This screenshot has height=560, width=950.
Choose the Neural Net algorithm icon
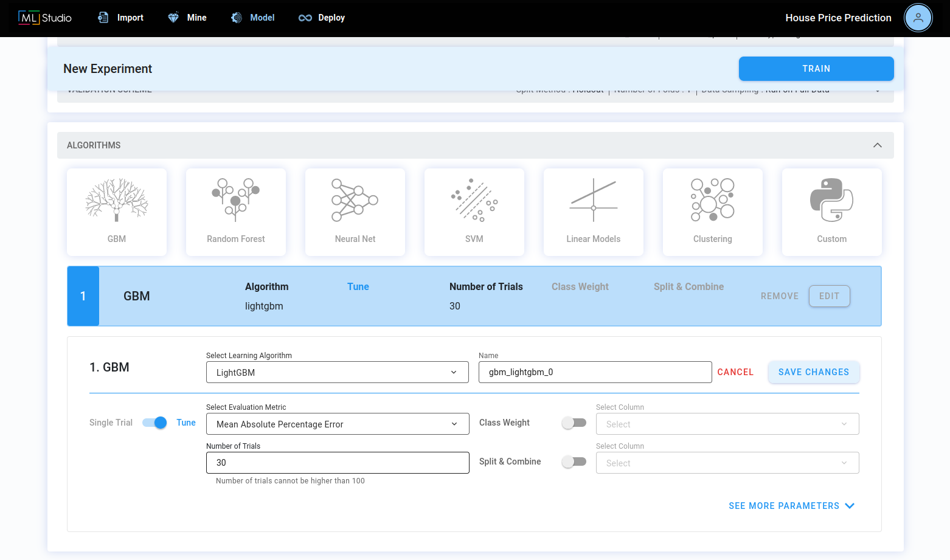pos(355,200)
